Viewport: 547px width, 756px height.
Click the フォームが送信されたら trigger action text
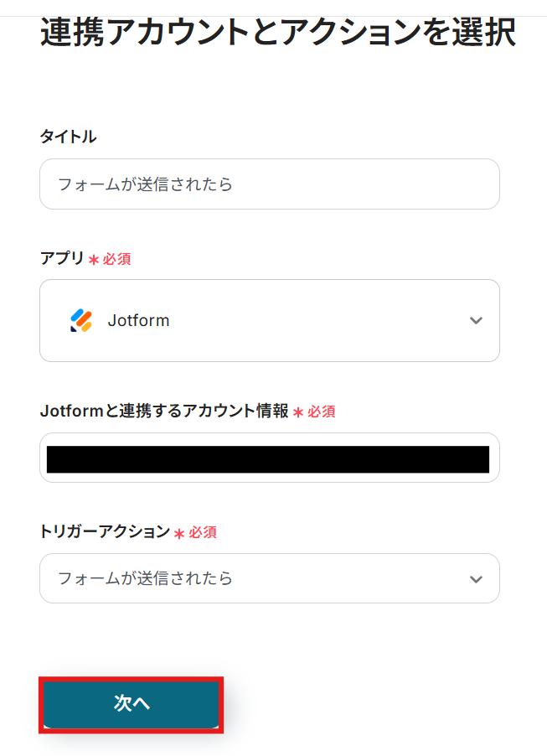click(x=145, y=578)
